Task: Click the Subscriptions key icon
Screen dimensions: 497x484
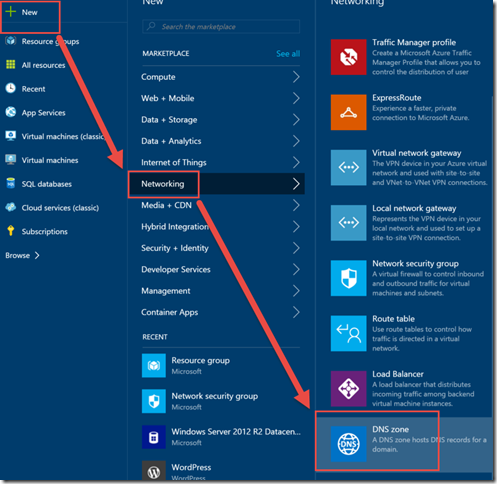Action: 11,231
